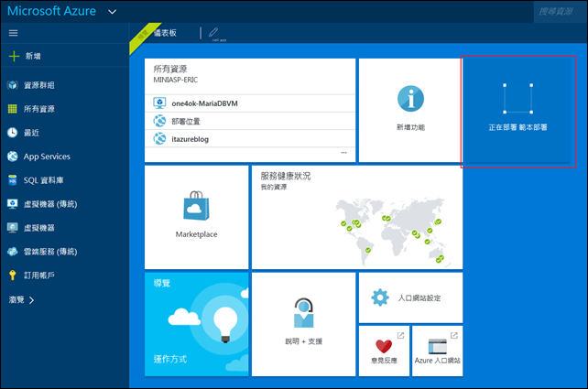Click the web app icon beside itazureblog
588x389 pixels.
tap(159, 138)
